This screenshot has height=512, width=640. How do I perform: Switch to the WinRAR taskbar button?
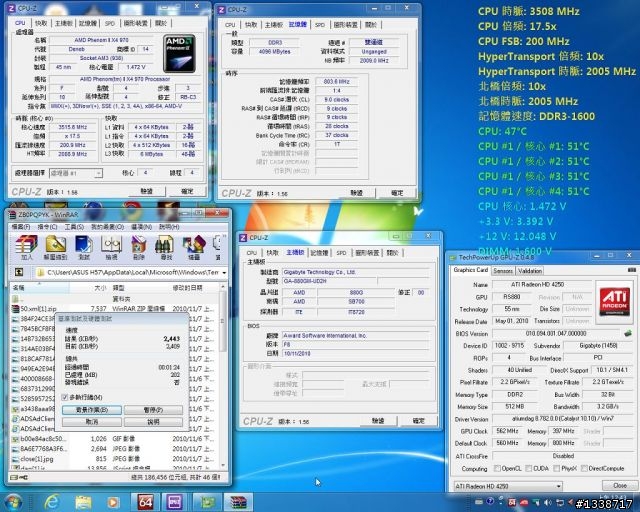(x=238, y=502)
